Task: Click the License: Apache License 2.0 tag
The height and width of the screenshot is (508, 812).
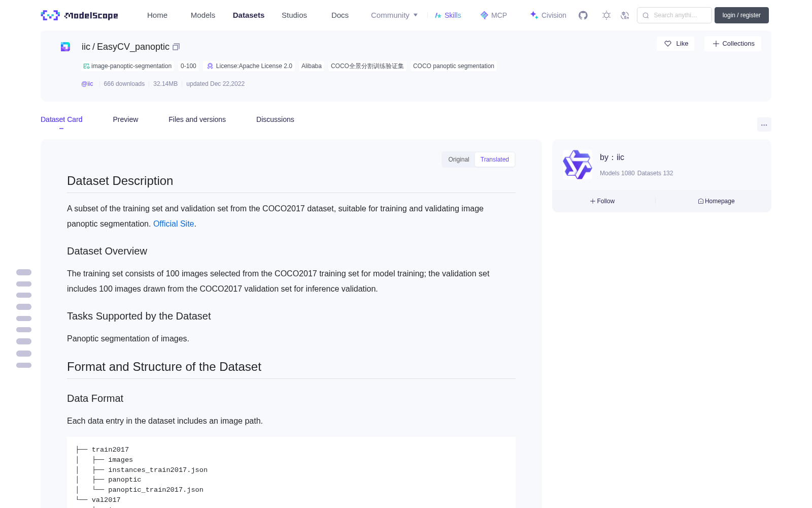Action: (x=250, y=66)
